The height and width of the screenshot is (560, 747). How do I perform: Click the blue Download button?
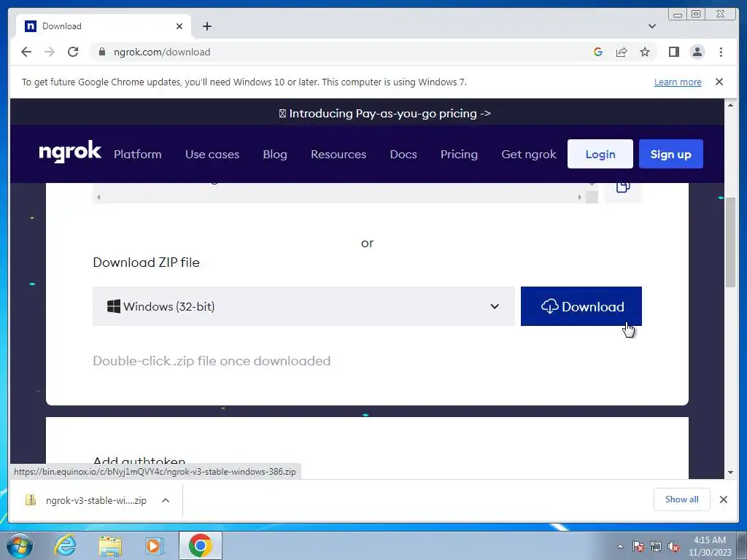(581, 306)
